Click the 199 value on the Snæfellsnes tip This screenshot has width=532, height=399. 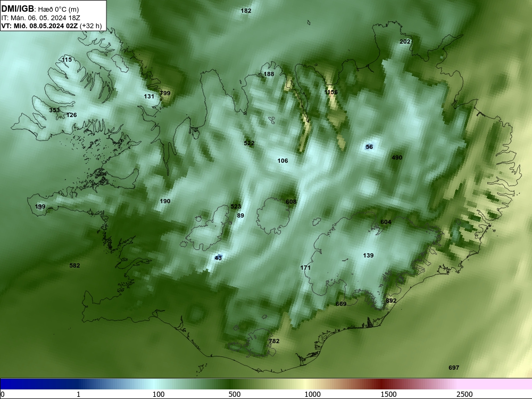point(40,206)
